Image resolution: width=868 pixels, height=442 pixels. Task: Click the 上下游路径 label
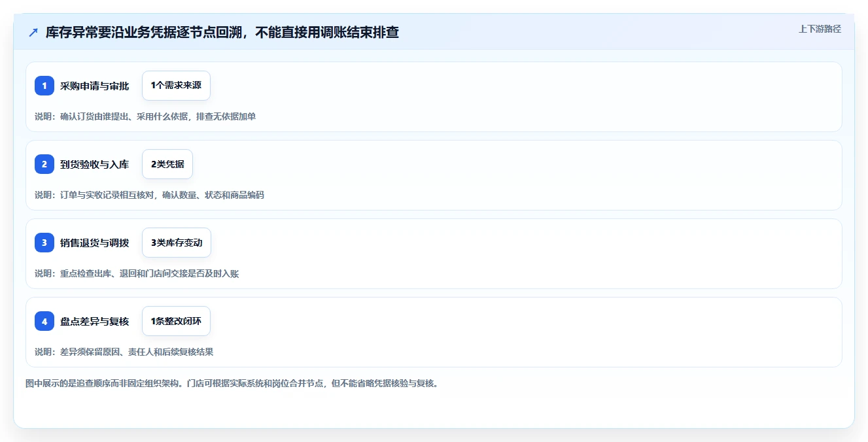(x=820, y=29)
